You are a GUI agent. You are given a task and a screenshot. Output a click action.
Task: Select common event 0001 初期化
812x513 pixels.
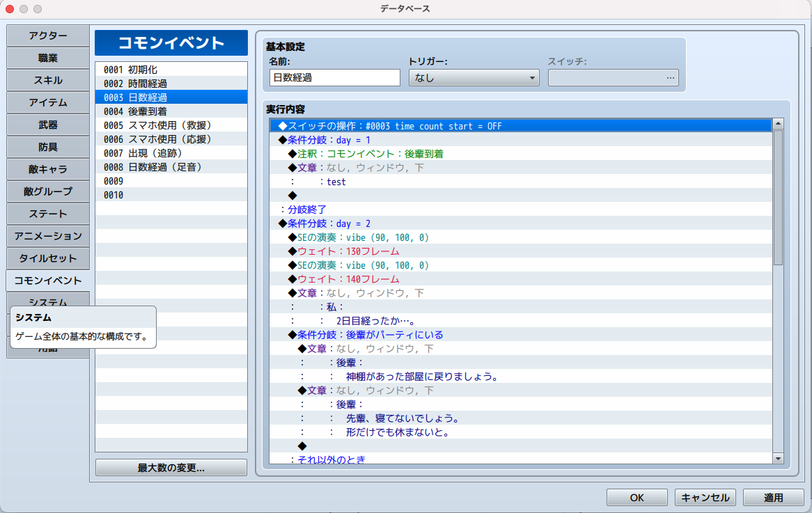click(171, 70)
